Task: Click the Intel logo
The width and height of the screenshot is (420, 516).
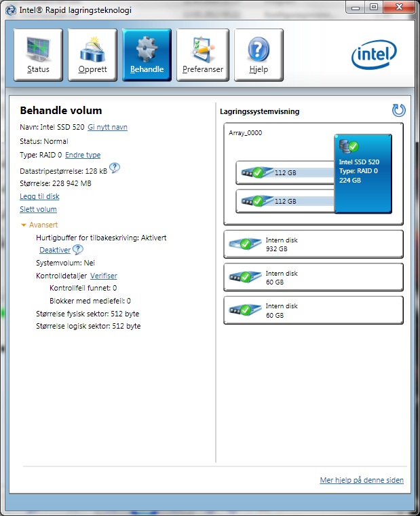Action: pyautogui.click(x=374, y=54)
